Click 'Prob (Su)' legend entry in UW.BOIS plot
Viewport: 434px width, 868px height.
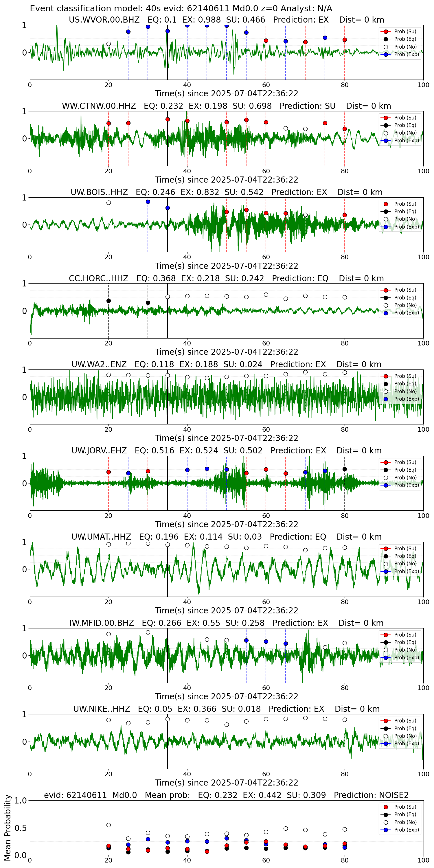point(400,204)
